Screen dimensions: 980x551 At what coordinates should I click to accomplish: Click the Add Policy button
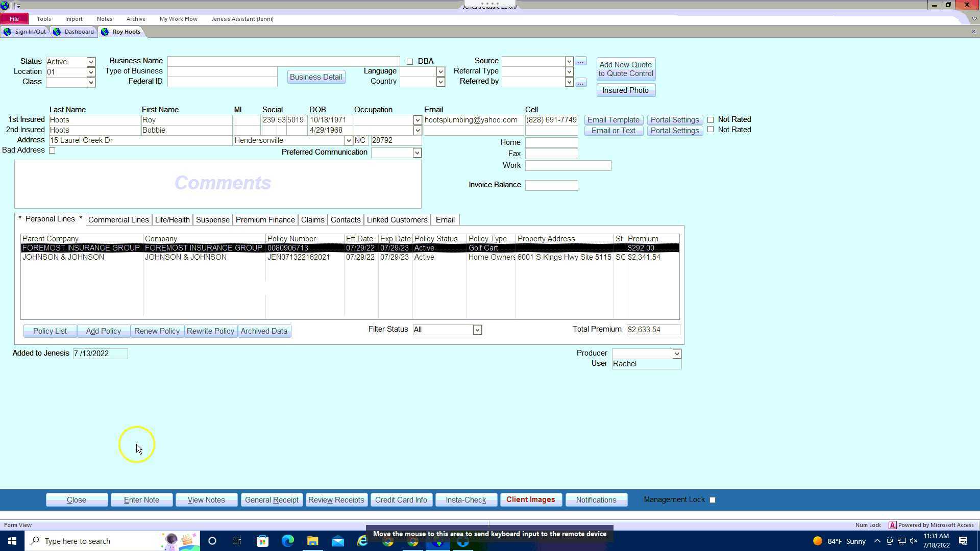104,331
